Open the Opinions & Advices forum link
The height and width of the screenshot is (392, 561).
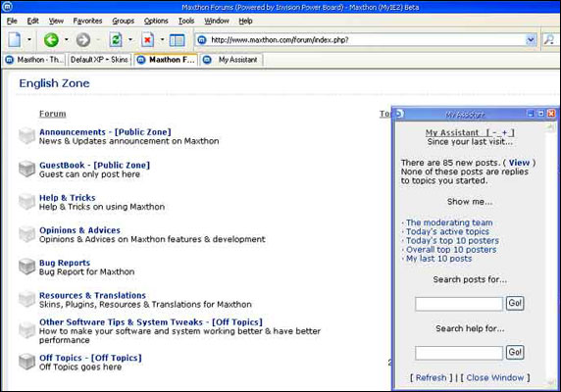pos(79,230)
